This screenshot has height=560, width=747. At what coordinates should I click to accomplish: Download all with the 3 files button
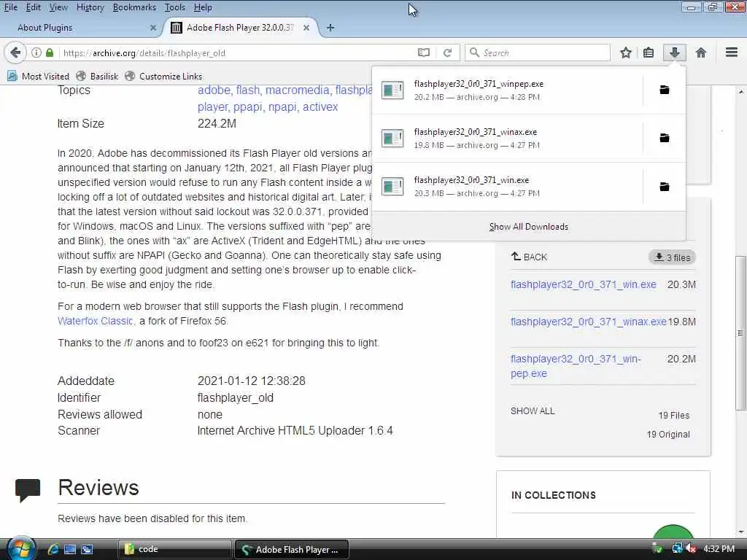[672, 257]
